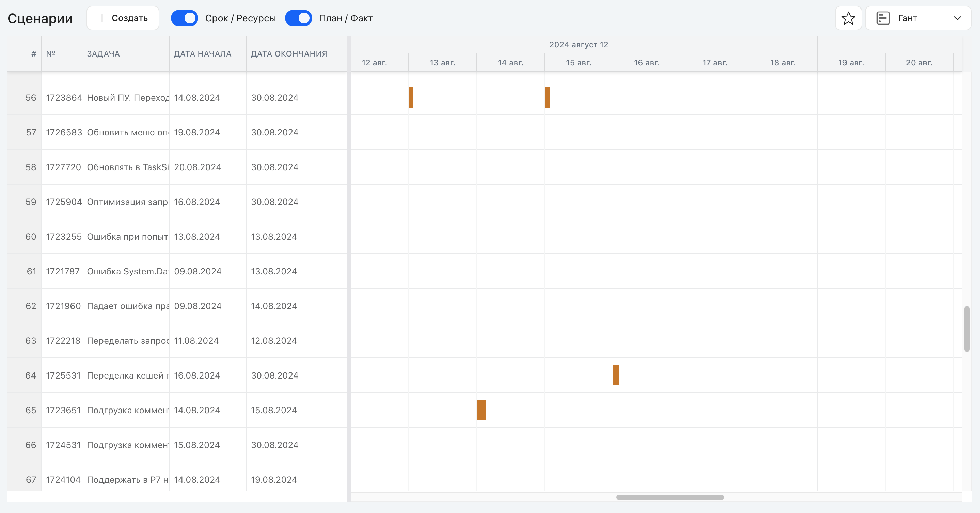Click task number 1727720

pyautogui.click(x=64, y=167)
